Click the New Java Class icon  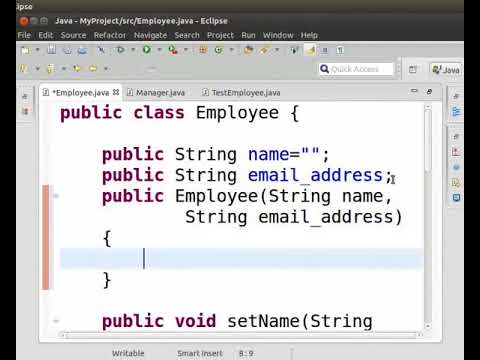click(x=219, y=50)
